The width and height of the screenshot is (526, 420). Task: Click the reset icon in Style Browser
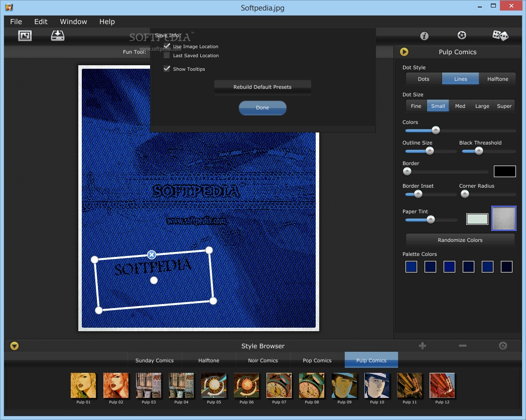tap(503, 346)
